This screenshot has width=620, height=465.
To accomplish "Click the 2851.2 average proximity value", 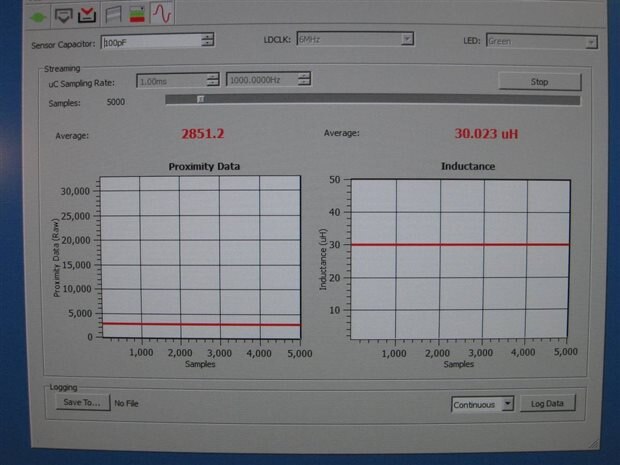I will 202,134.
